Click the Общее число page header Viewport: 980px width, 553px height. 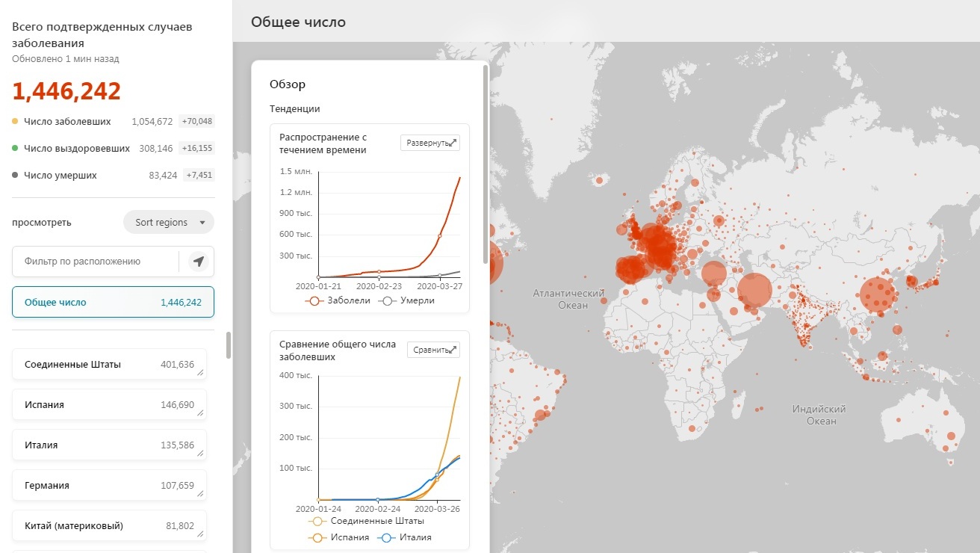[x=298, y=22]
